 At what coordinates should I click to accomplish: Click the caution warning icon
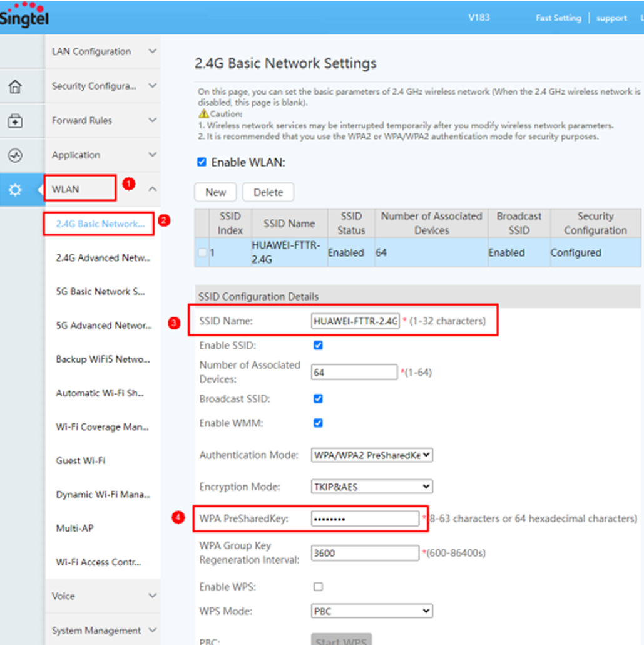[203, 113]
